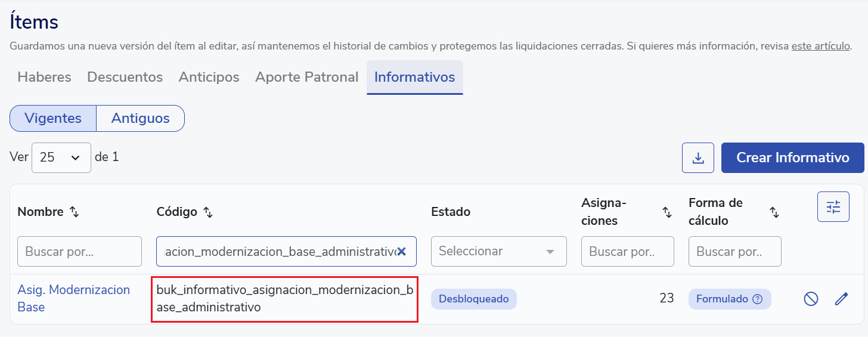Switch to the Vigentes toggle
The width and height of the screenshot is (868, 337).
point(53,118)
